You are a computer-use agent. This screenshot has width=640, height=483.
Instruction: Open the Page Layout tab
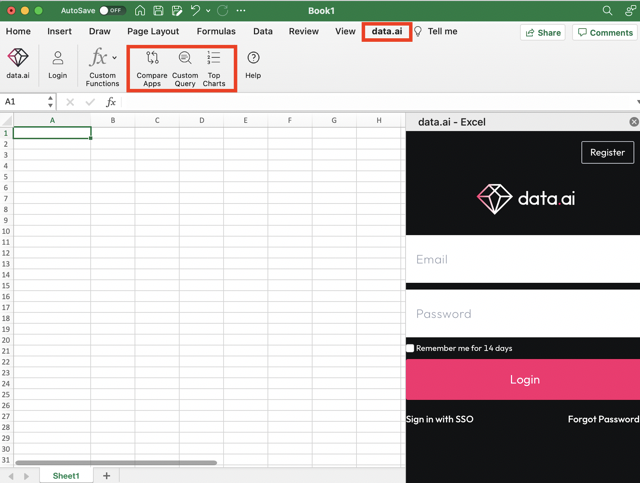pos(153,31)
